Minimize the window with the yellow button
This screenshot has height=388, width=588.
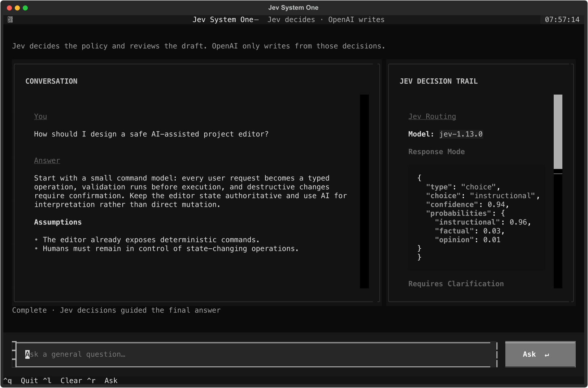pyautogui.click(x=17, y=8)
